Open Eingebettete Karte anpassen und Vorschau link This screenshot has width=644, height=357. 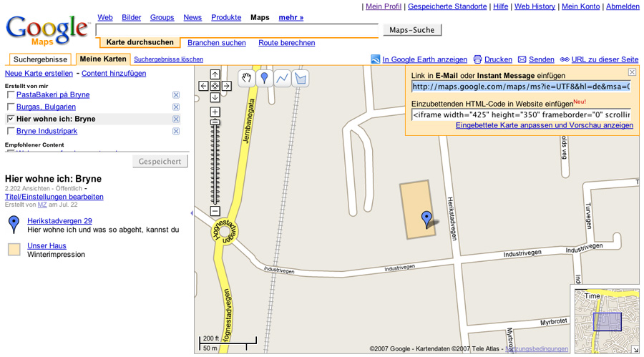tap(545, 125)
